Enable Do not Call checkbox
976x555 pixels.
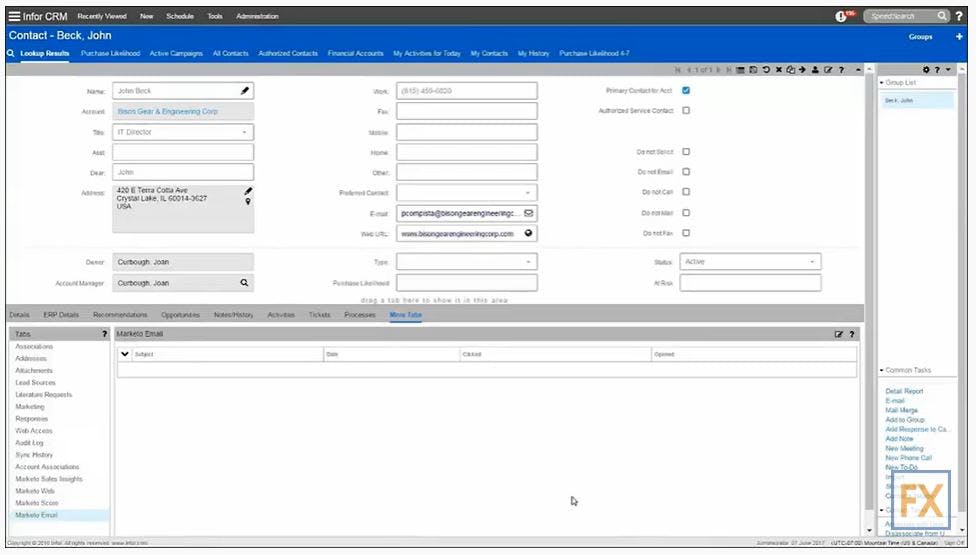tap(686, 192)
